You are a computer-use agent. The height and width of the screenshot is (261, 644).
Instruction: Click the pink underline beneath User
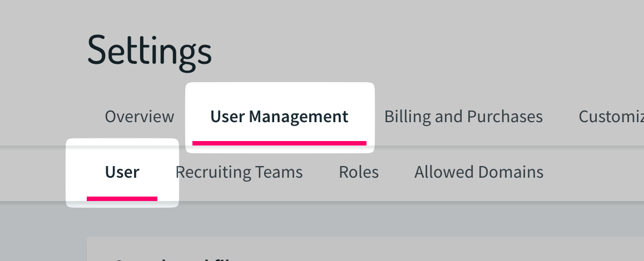coord(122,198)
